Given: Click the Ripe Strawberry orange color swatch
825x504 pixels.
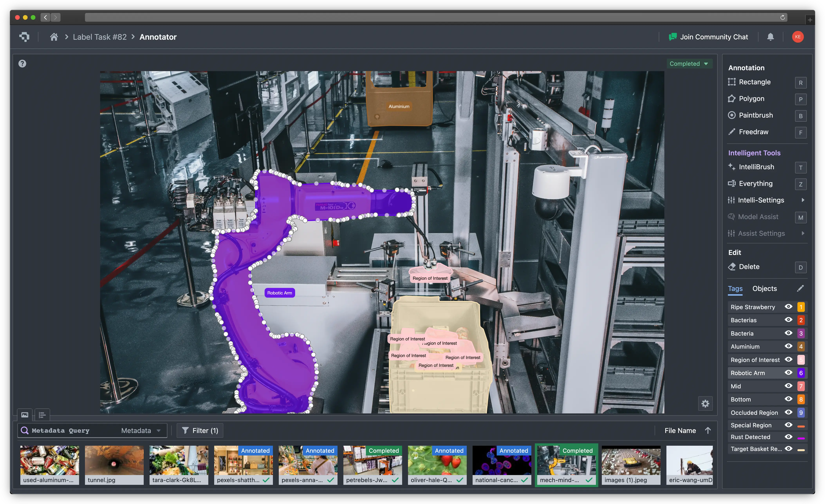Looking at the screenshot, I should pos(801,307).
